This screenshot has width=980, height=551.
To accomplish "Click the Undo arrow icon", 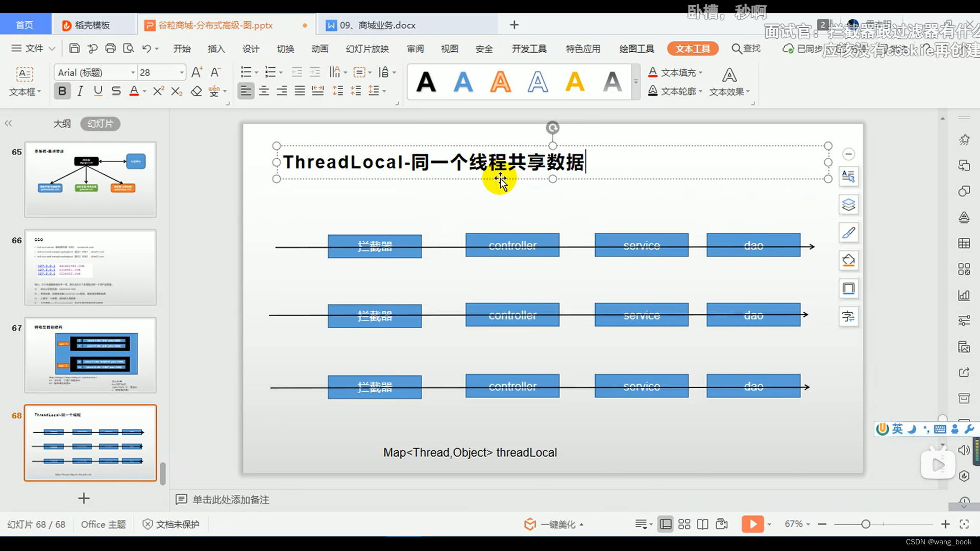I will [146, 48].
